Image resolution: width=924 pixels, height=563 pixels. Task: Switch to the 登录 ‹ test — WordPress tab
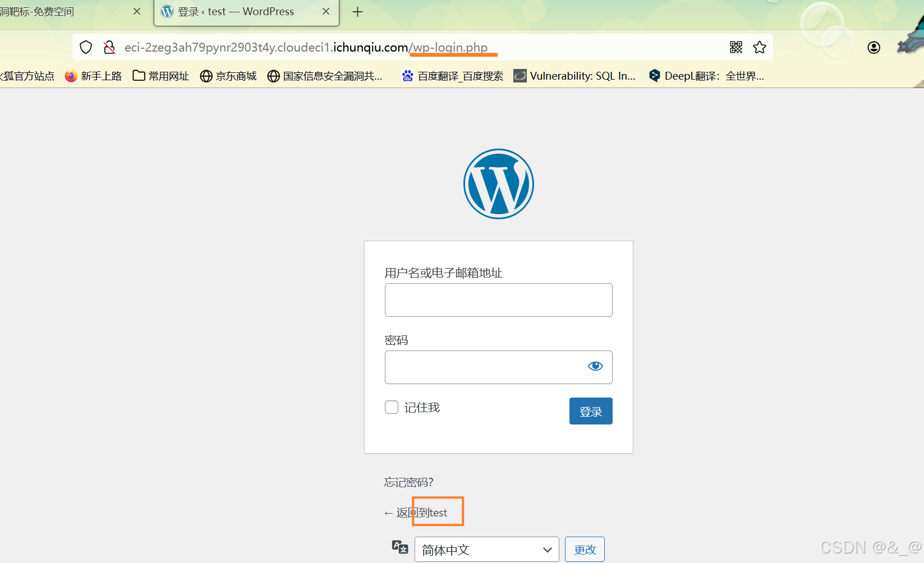[x=246, y=12]
